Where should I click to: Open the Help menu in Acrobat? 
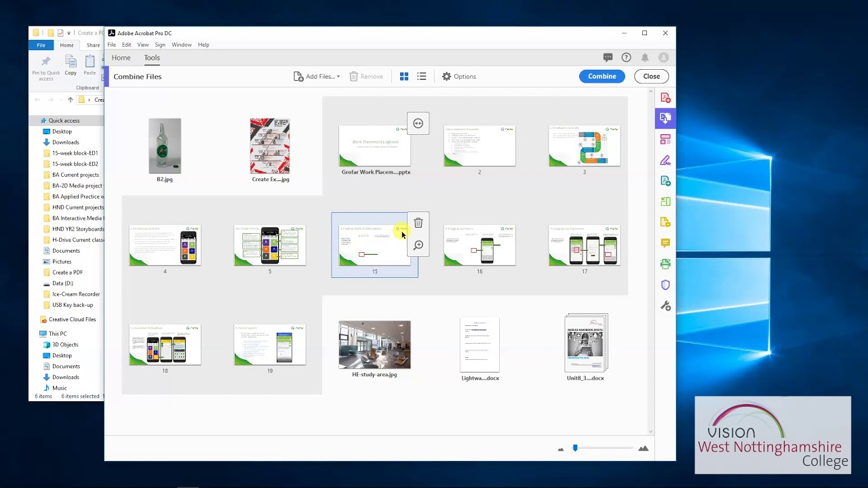[203, 45]
